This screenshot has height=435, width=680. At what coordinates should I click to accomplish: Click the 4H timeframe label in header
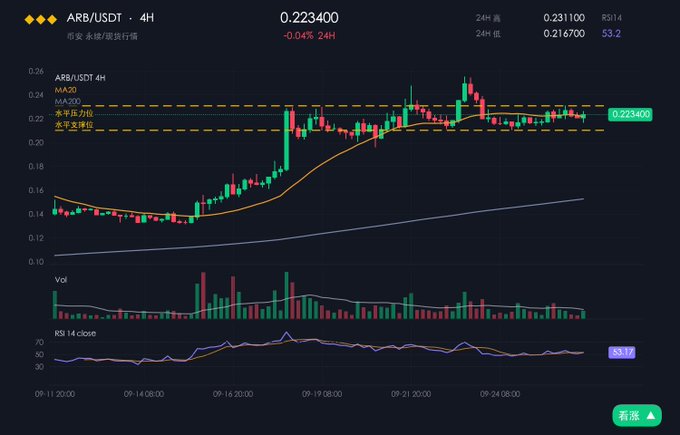(x=147, y=18)
